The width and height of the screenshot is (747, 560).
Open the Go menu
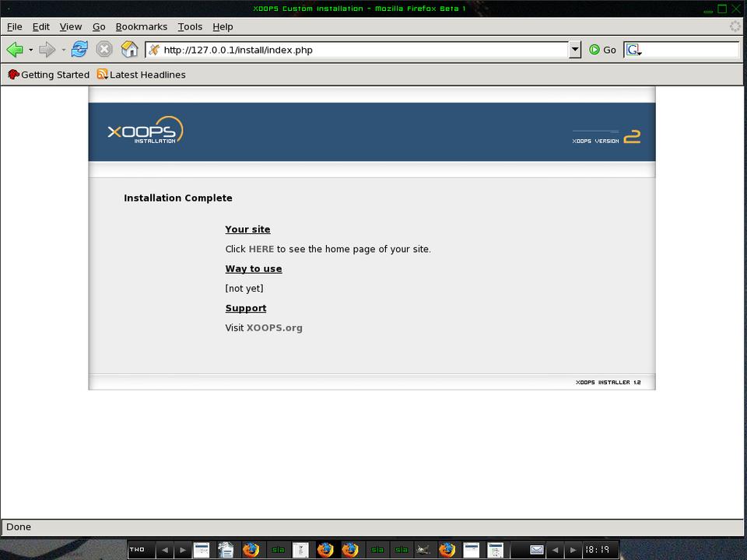(99, 26)
